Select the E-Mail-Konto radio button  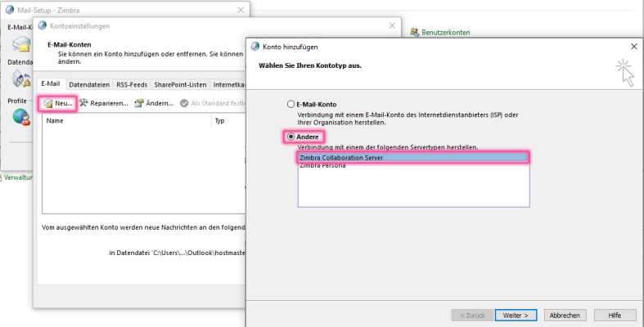click(x=290, y=105)
